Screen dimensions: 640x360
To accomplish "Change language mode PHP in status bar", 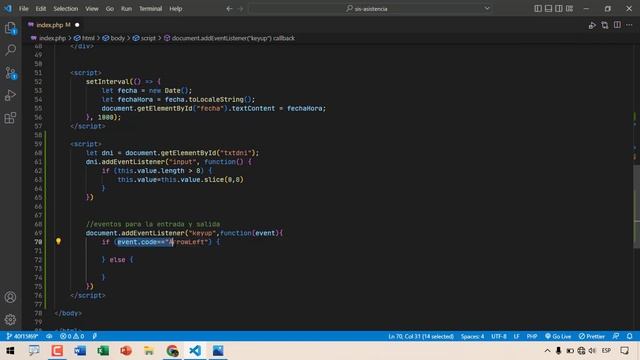I will tap(531, 336).
